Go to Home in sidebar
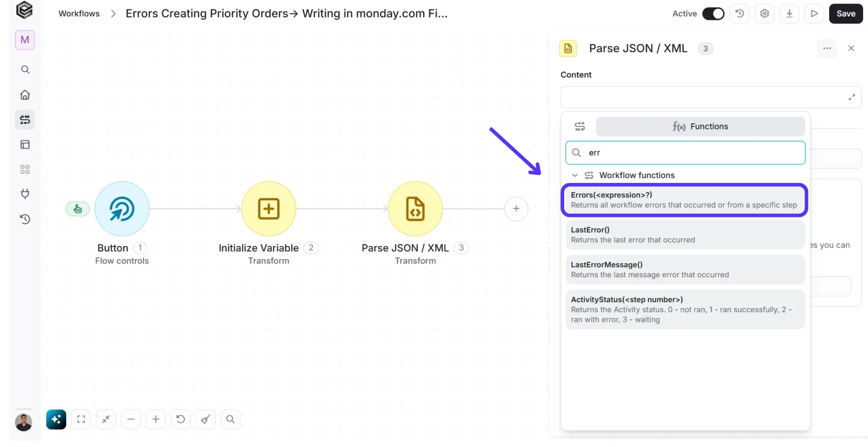 click(x=25, y=95)
